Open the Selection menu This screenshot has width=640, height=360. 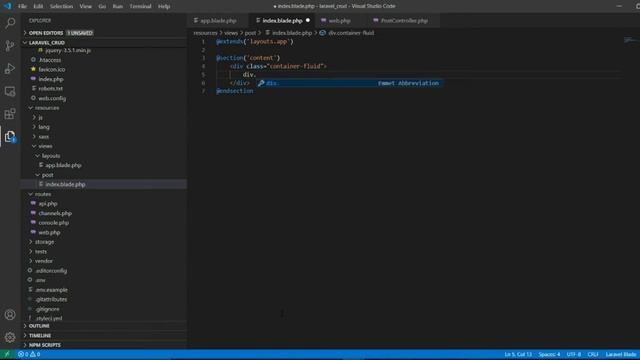click(x=61, y=6)
